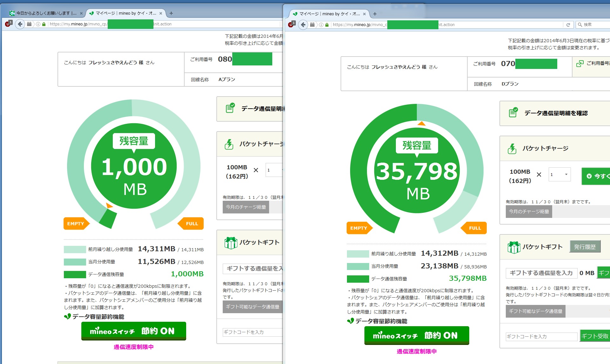Switch to 今日からよろしくお願いします tab
This screenshot has width=610, height=364.
point(46,13)
